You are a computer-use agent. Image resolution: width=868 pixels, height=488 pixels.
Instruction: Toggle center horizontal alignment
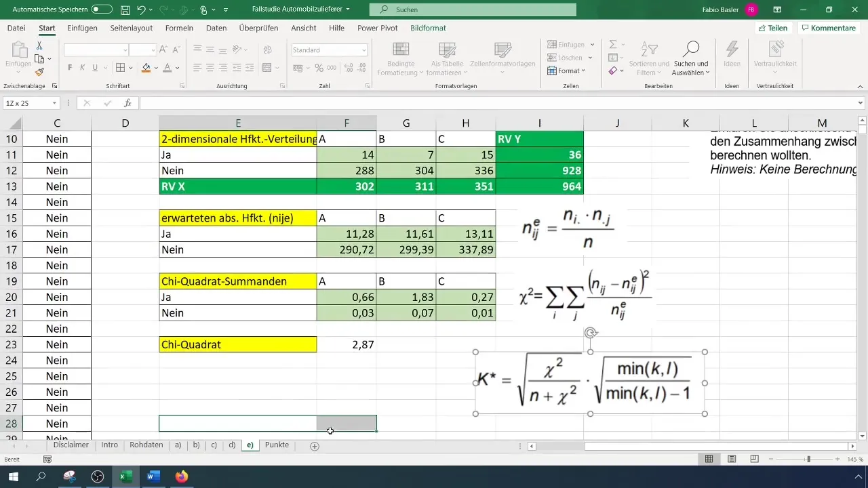point(210,68)
